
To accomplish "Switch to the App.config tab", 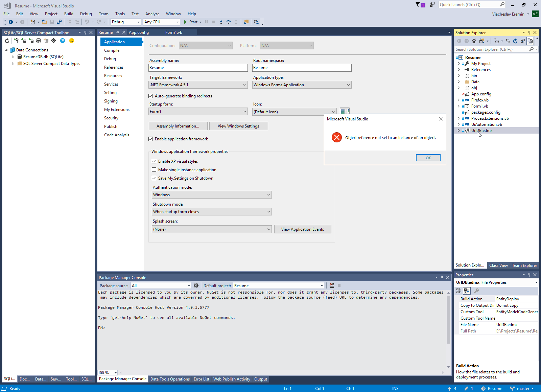I will [139, 32].
